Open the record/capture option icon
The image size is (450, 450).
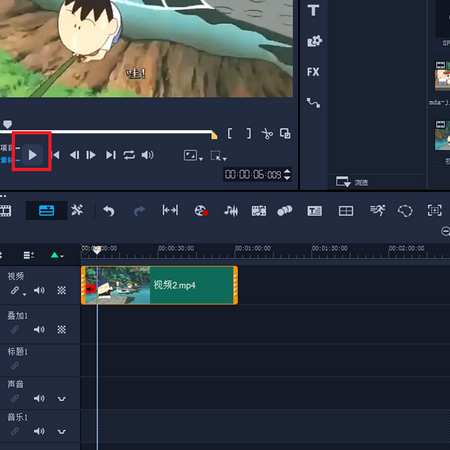(x=201, y=211)
